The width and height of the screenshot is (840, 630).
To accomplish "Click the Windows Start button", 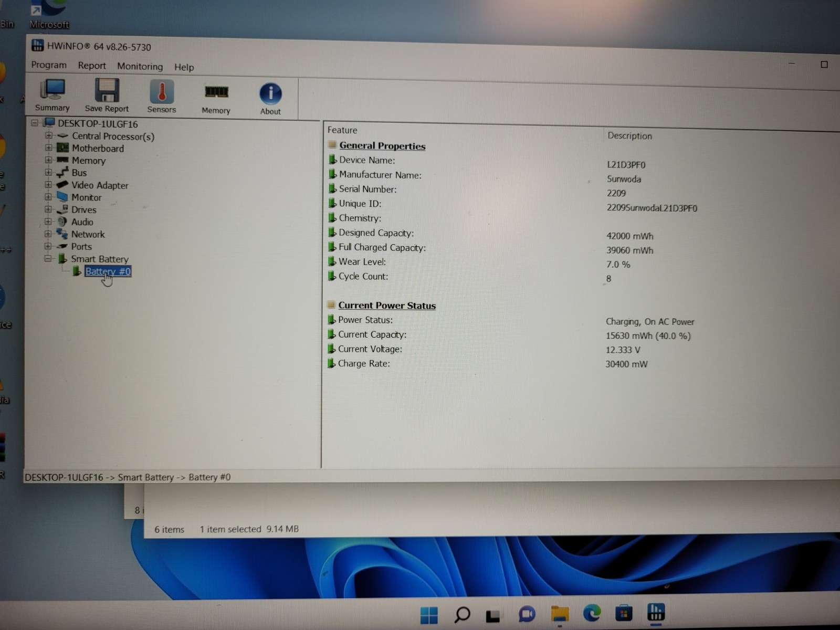I will coord(429,615).
